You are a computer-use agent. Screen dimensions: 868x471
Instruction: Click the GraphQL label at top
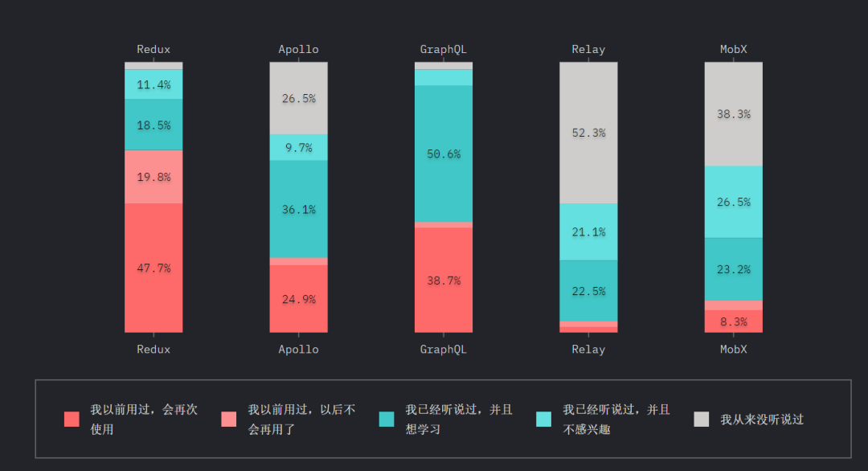[444, 49]
